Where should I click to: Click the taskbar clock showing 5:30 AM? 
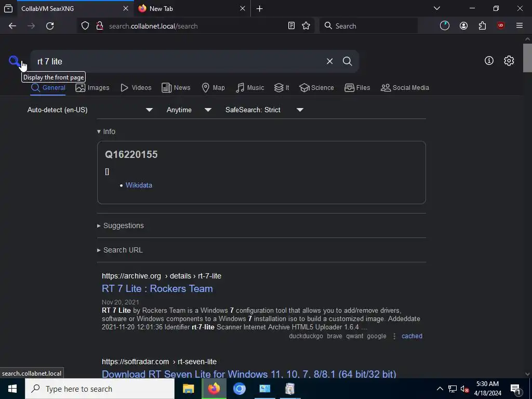click(487, 389)
